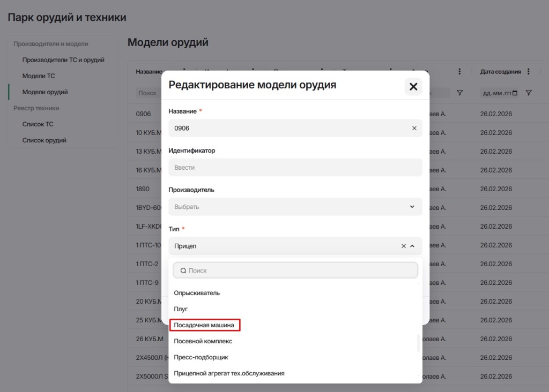Click table row 1 ПТС-9
This screenshot has height=392, width=549.
click(147, 283)
